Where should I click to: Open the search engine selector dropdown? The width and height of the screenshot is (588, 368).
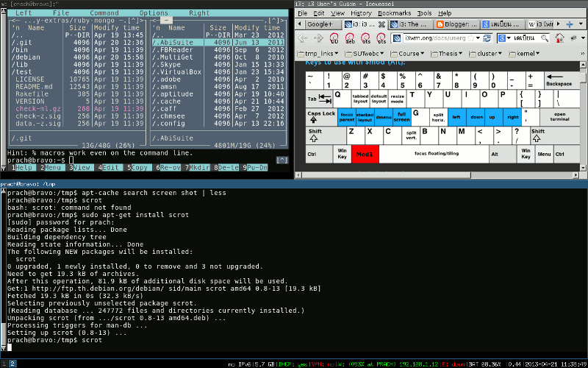[509, 38]
